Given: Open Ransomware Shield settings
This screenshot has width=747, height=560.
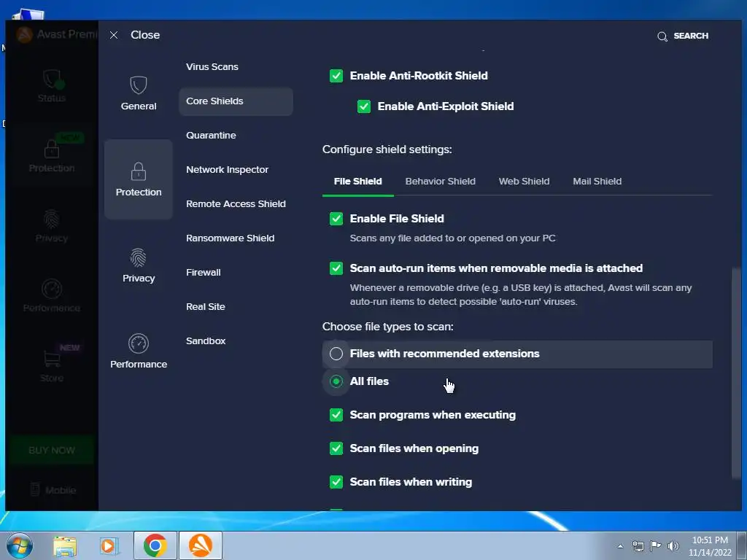Looking at the screenshot, I should coord(230,238).
